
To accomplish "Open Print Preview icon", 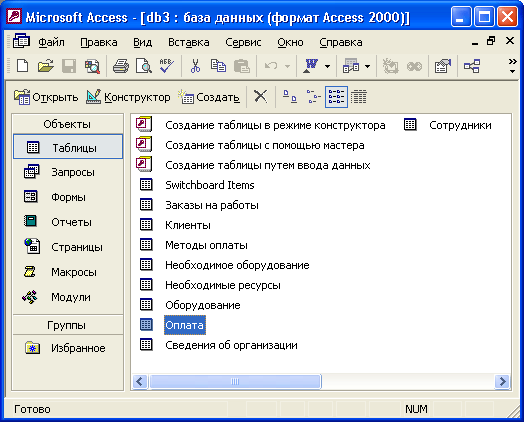I will tap(144, 66).
